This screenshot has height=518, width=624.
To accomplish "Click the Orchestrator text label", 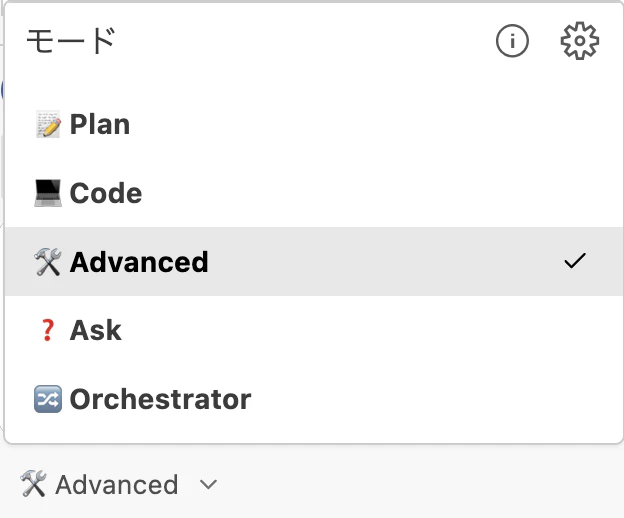I will coord(160,399).
